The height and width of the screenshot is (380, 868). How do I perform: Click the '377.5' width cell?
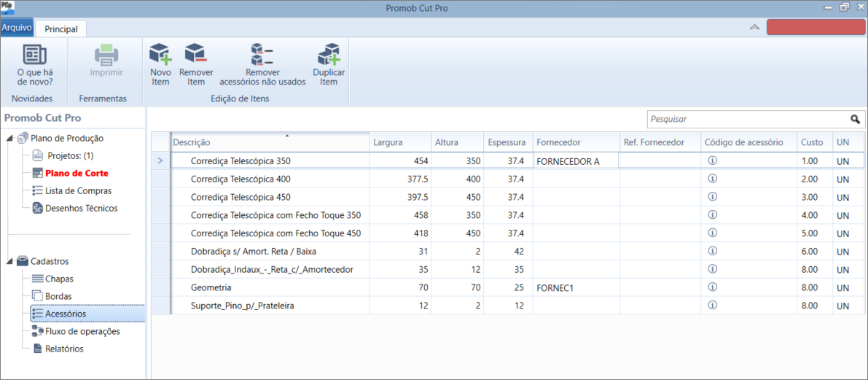tap(400, 179)
